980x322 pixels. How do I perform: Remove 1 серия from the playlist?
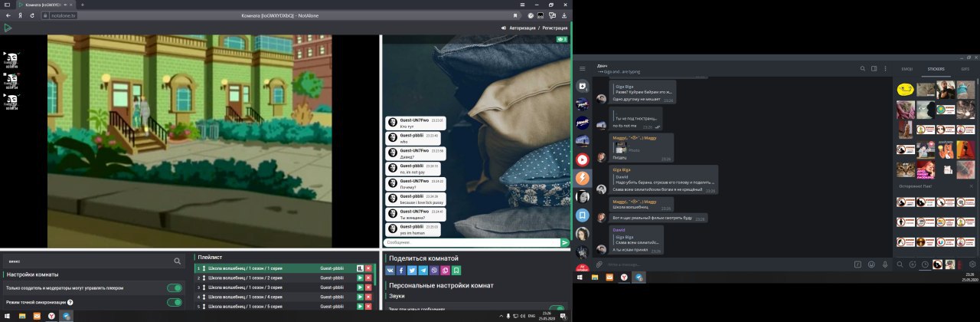tap(368, 268)
